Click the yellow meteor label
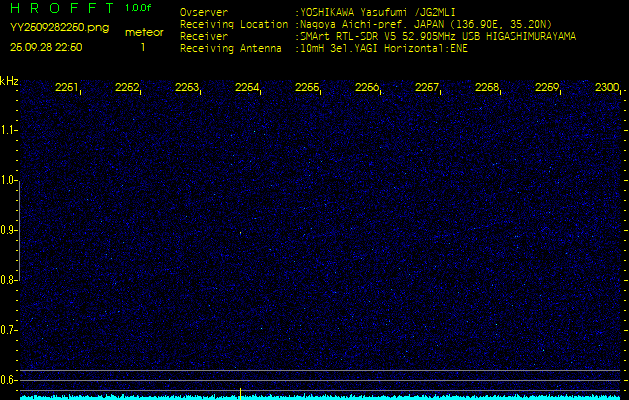Screen dimensions: 629x400 [x=143, y=32]
